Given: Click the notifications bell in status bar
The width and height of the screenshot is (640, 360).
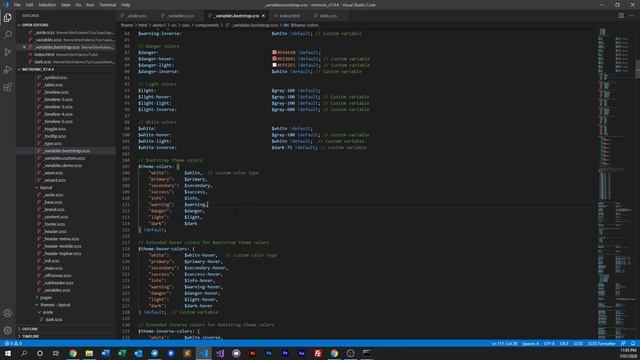Looking at the screenshot, I should pyautogui.click(x=633, y=343).
